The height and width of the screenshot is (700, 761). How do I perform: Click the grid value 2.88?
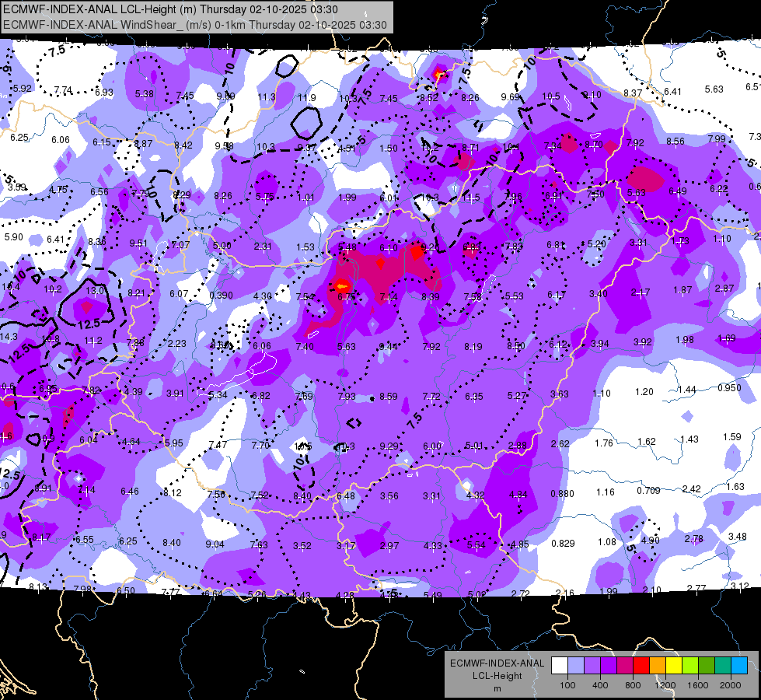click(x=518, y=445)
